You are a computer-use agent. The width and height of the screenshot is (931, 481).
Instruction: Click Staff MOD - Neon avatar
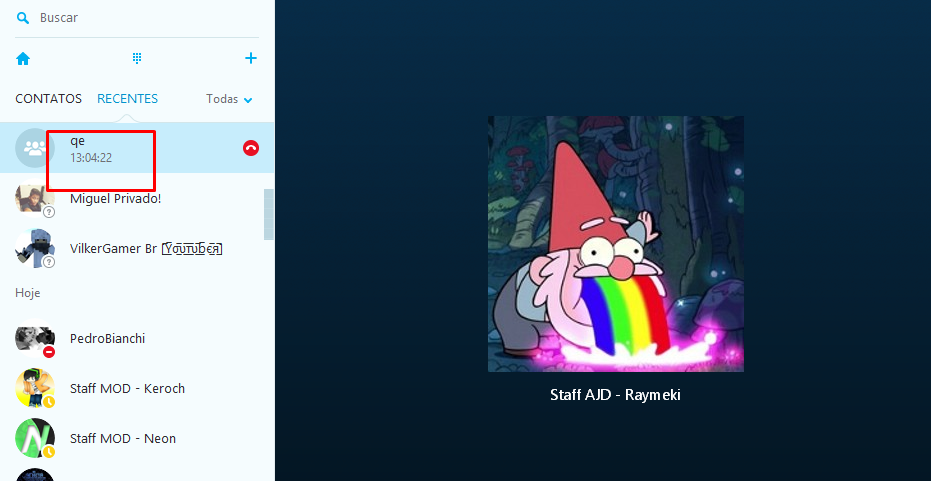(35, 438)
